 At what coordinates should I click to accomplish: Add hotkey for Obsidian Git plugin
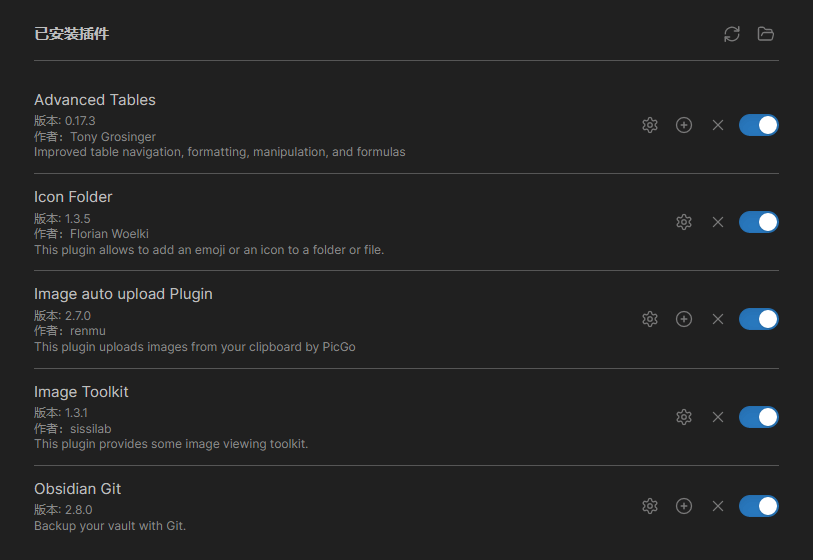coord(684,506)
